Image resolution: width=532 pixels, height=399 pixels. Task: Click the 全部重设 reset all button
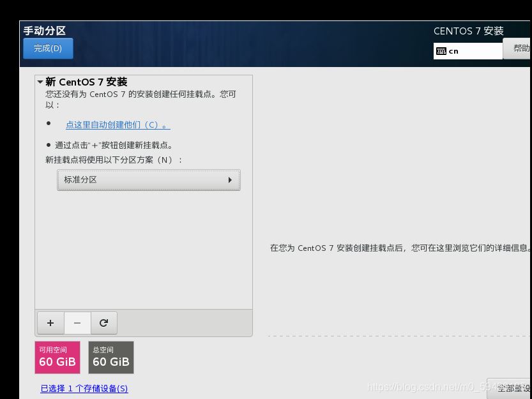click(x=509, y=389)
